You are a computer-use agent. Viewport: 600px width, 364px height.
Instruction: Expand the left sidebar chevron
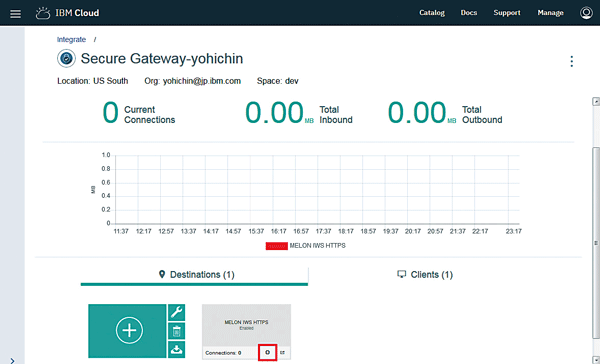point(12,360)
